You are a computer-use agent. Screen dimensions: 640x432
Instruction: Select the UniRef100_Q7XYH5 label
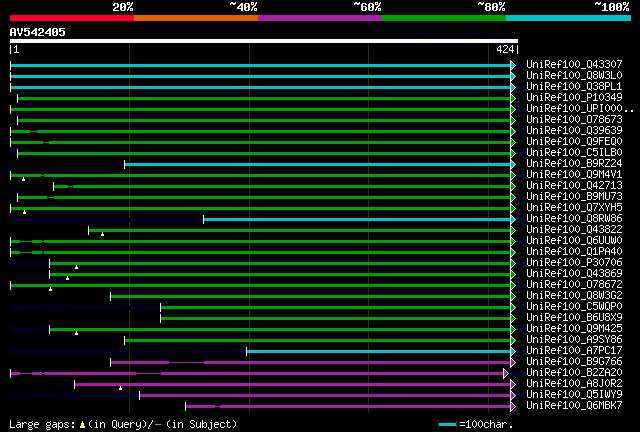coord(574,207)
